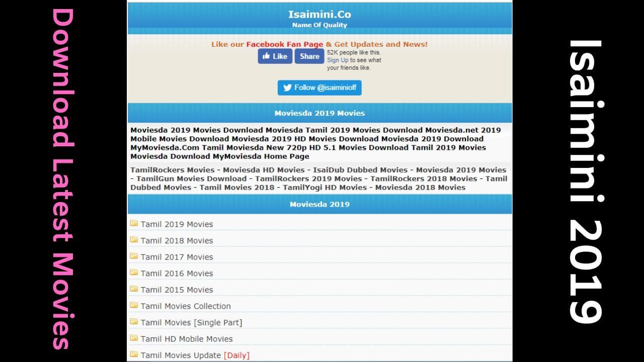Open Tamil Movies Collection link
The height and width of the screenshot is (362, 644).
186,306
